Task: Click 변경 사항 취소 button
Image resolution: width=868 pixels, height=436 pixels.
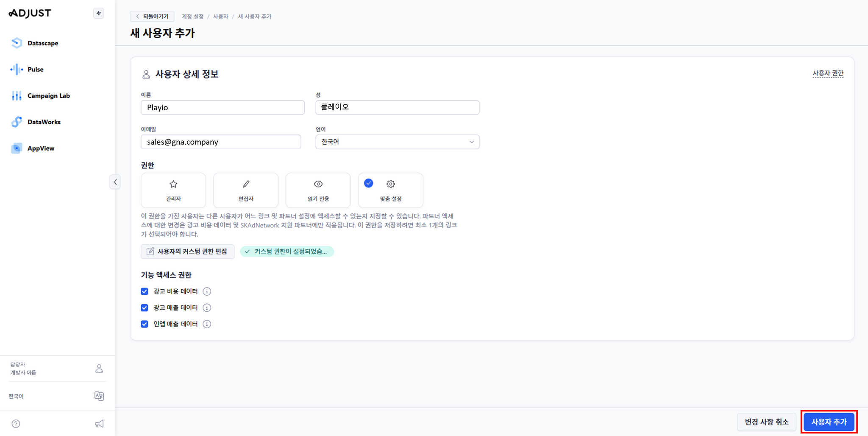Action: point(767,422)
